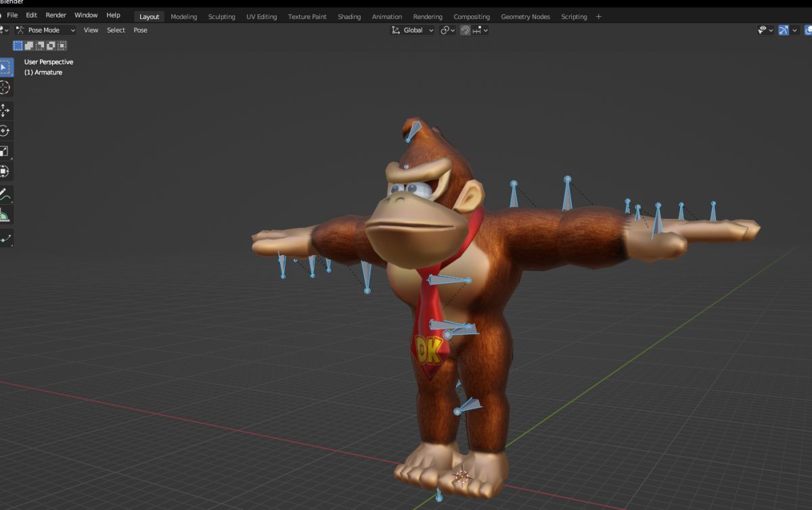Click the 3D cursor at the feet

pyautogui.click(x=463, y=477)
